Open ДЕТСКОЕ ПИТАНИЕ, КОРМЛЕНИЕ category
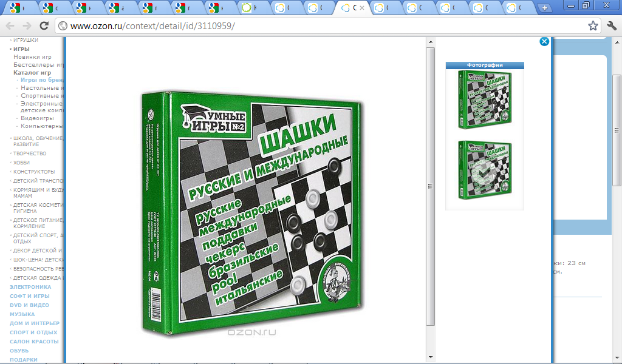Image resolution: width=622 pixels, height=364 pixels. point(38,223)
